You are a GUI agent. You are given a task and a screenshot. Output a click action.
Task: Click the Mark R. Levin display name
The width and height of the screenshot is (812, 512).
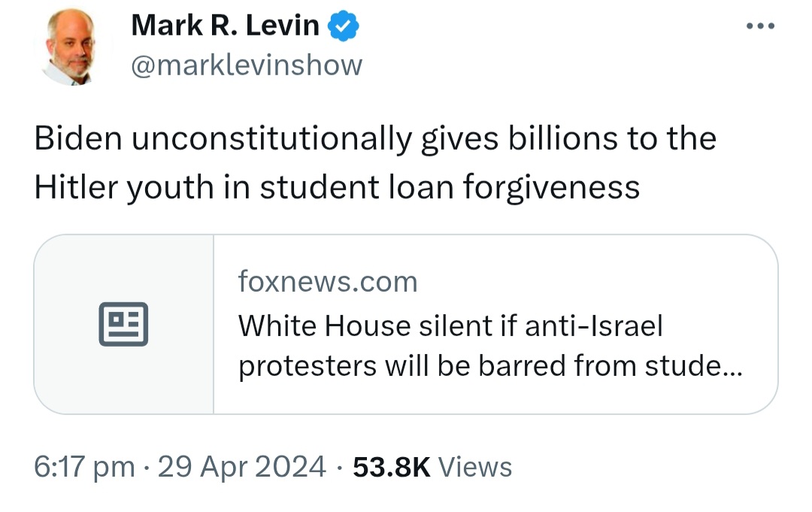226,26
